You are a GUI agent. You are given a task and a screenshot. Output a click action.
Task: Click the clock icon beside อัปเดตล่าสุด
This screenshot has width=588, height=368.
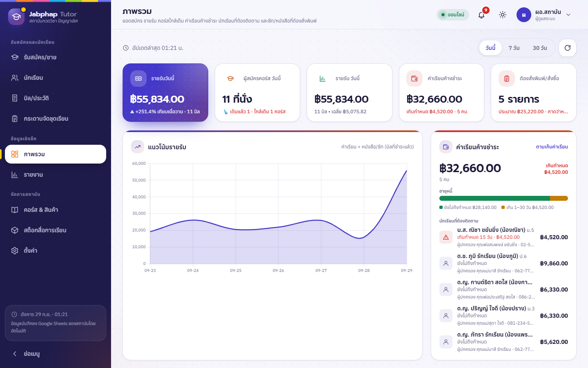click(x=126, y=48)
